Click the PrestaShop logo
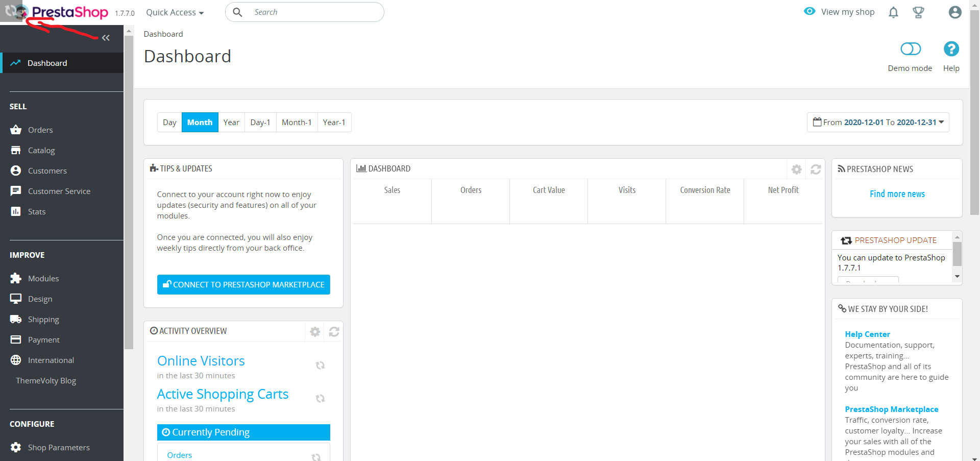The height and width of the screenshot is (461, 980). (x=70, y=12)
